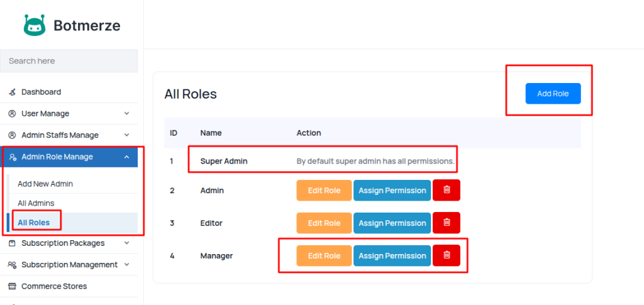644x305 pixels.
Task: Click the Search here input field
Action: pos(69,61)
